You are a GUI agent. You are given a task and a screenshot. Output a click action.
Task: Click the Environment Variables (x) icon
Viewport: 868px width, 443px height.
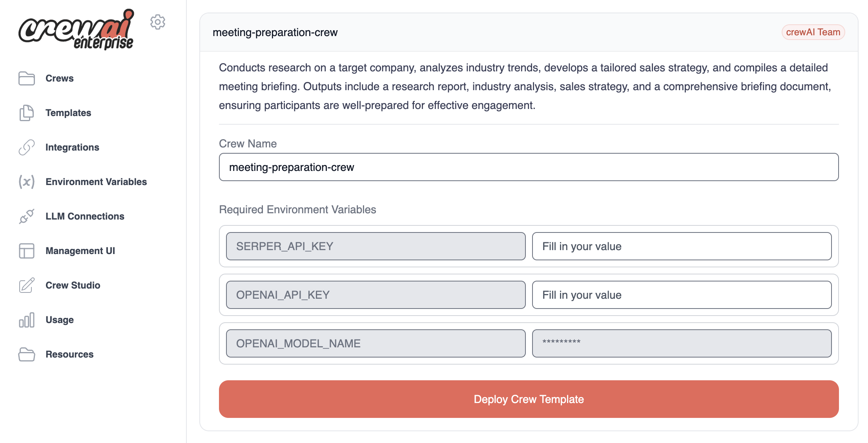(27, 182)
